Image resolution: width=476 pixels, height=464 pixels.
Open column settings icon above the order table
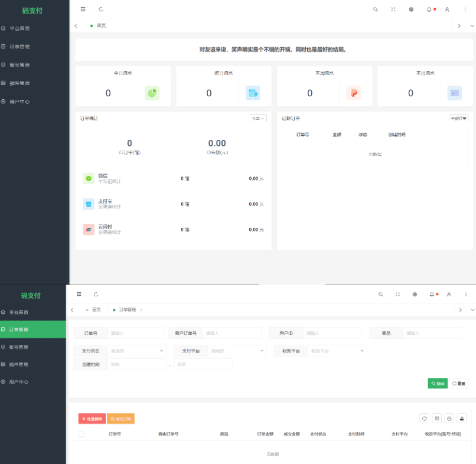click(436, 419)
